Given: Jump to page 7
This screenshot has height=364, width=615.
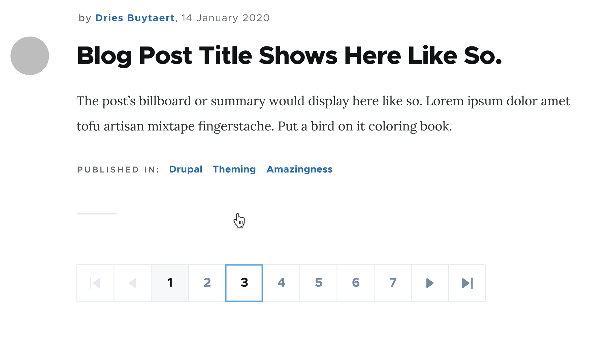Looking at the screenshot, I should pyautogui.click(x=393, y=283).
